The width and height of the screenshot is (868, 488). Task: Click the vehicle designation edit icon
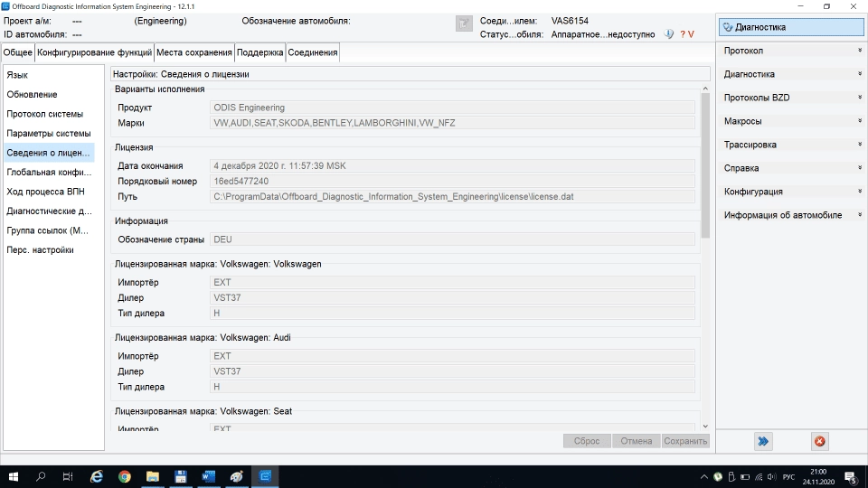[464, 23]
